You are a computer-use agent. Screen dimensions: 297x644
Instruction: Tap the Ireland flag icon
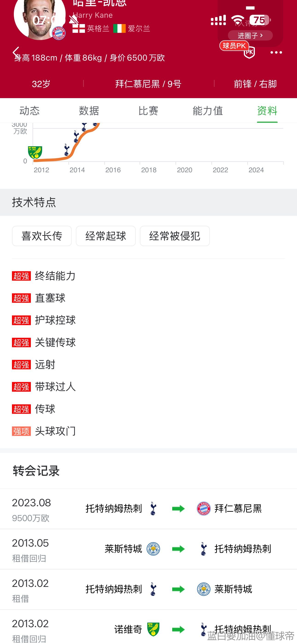119,29
